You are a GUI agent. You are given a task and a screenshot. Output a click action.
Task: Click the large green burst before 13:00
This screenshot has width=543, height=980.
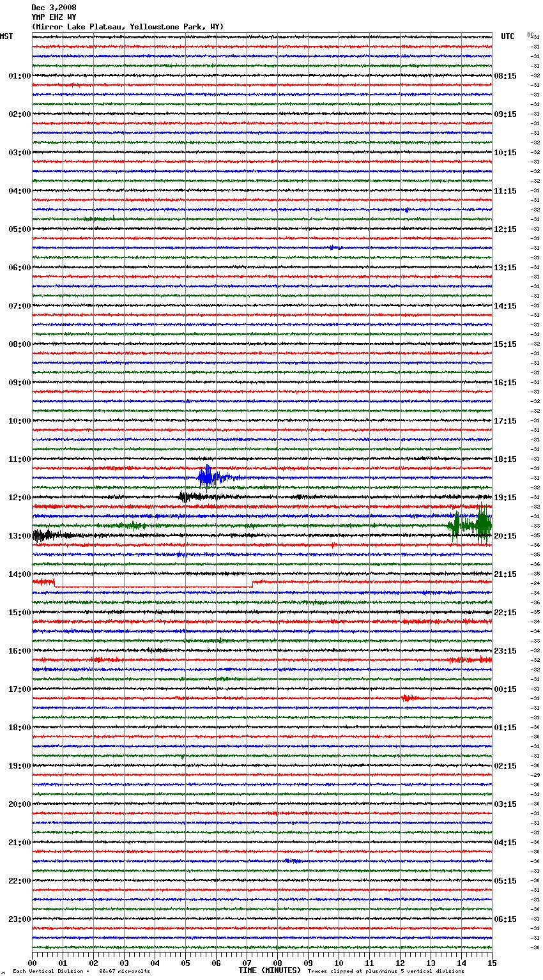click(470, 524)
